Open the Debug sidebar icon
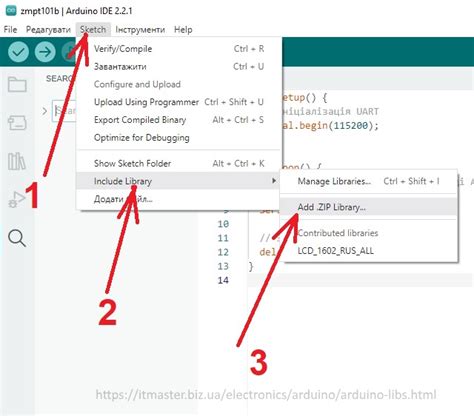This screenshot has width=474, height=416. click(17, 200)
